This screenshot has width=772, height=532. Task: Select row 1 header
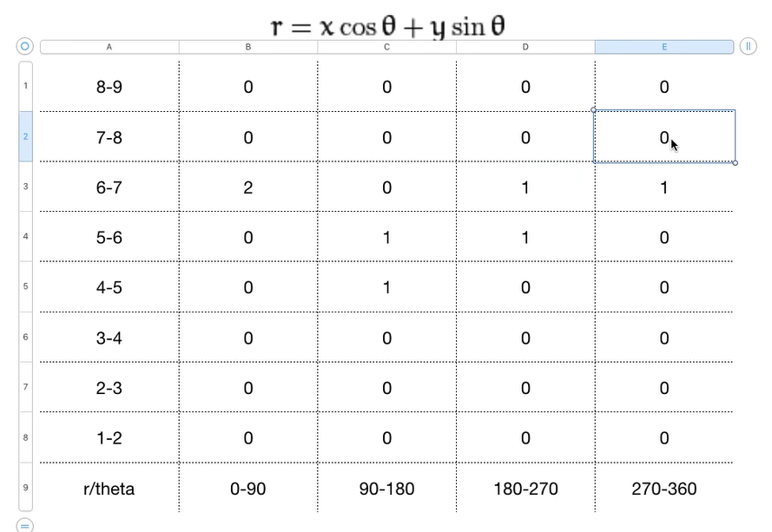(x=25, y=87)
